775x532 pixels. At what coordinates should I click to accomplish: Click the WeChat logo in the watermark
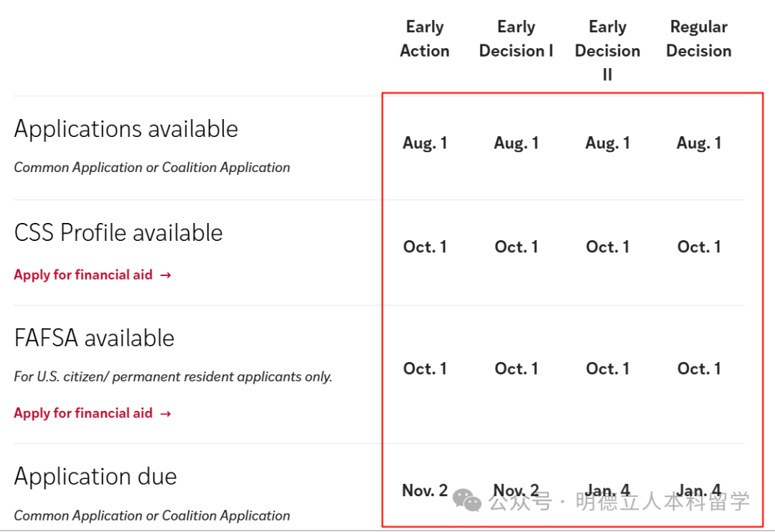(467, 500)
